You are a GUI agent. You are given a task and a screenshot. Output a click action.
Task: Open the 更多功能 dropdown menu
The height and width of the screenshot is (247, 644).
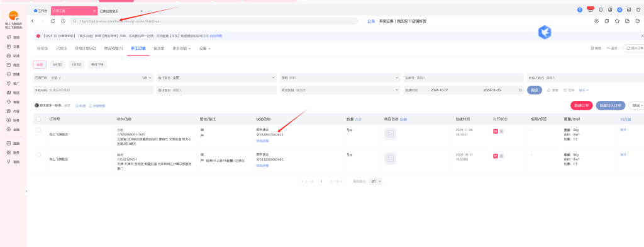[x=182, y=49]
